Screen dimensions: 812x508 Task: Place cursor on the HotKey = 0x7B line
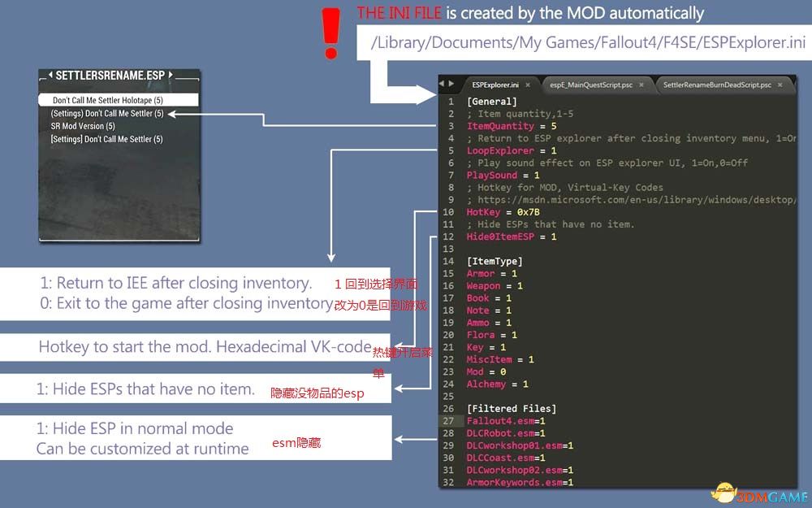[496, 212]
